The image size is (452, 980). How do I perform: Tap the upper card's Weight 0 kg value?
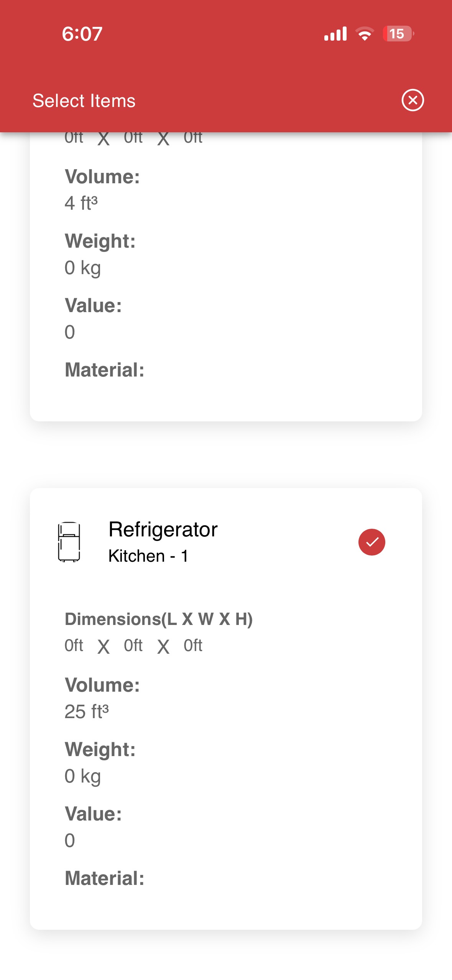pyautogui.click(x=82, y=268)
